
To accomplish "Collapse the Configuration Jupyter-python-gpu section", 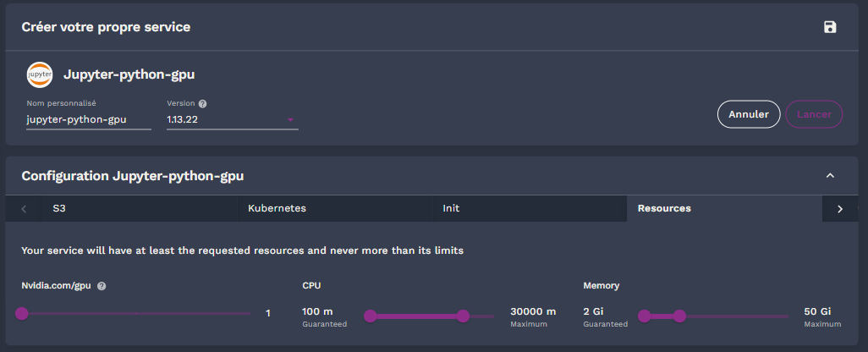I will coord(830,176).
